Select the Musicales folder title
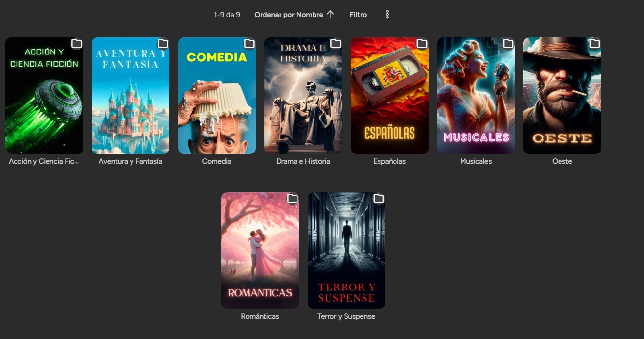 [476, 161]
